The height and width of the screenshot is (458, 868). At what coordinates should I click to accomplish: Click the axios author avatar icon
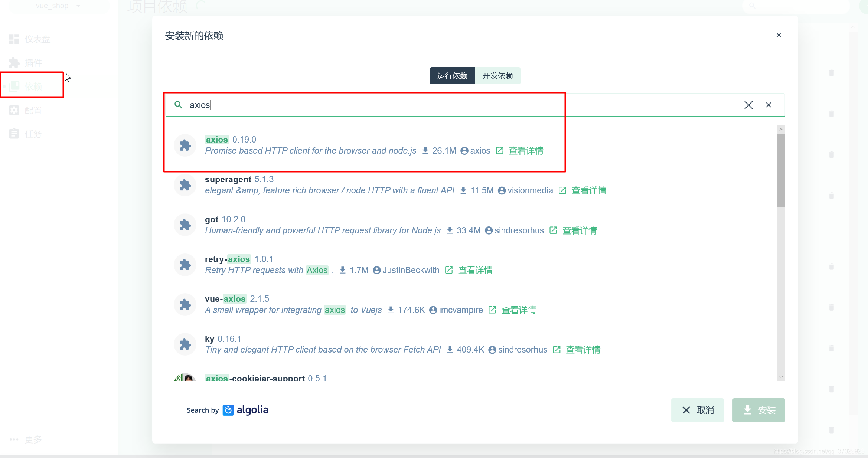tap(464, 151)
